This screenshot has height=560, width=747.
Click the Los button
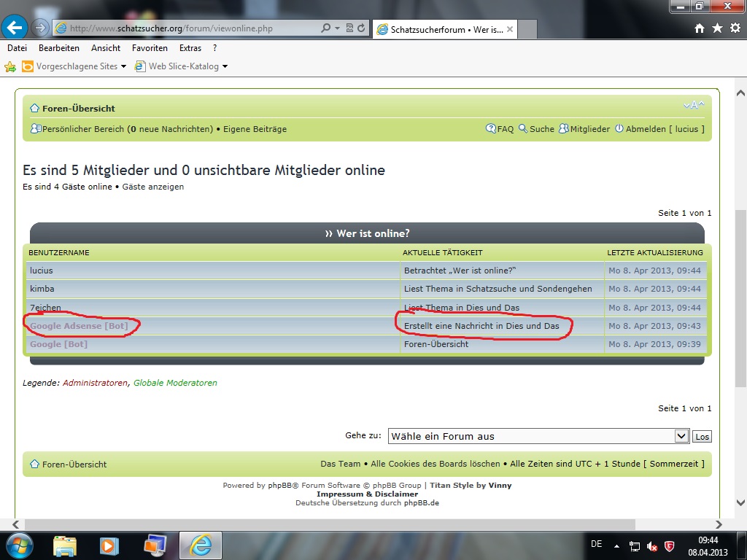pos(702,437)
